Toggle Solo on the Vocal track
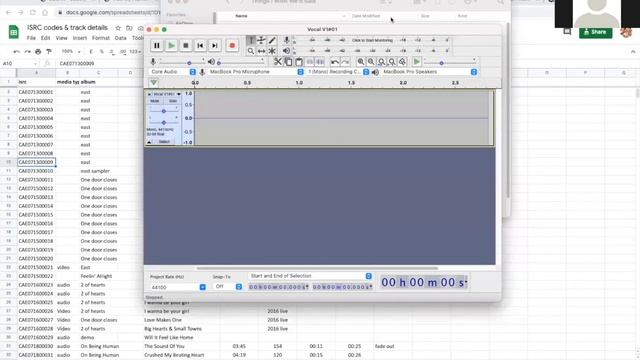This screenshot has height=360, width=640. 173,101
